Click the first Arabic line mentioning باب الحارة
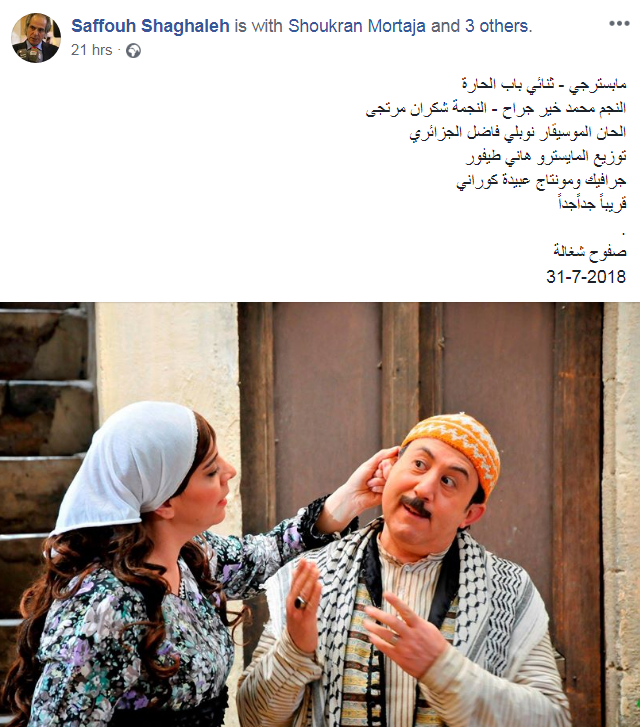Viewport: 640px width, 727px height. coord(544,84)
